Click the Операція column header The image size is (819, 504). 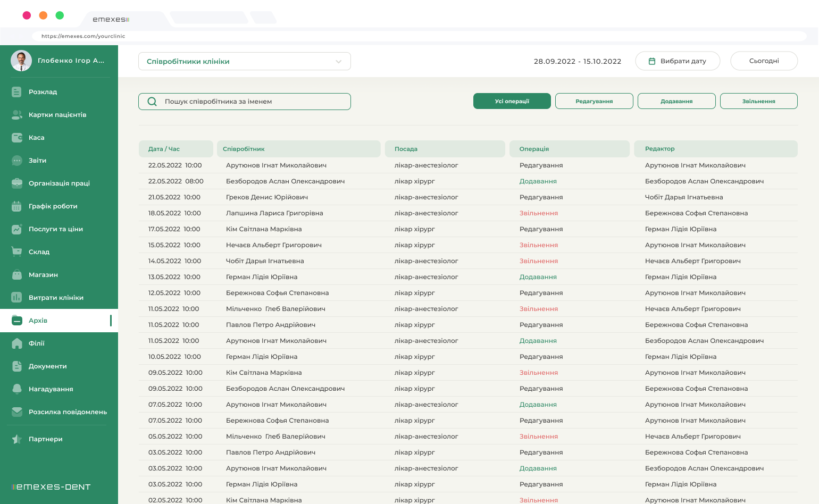pyautogui.click(x=570, y=149)
